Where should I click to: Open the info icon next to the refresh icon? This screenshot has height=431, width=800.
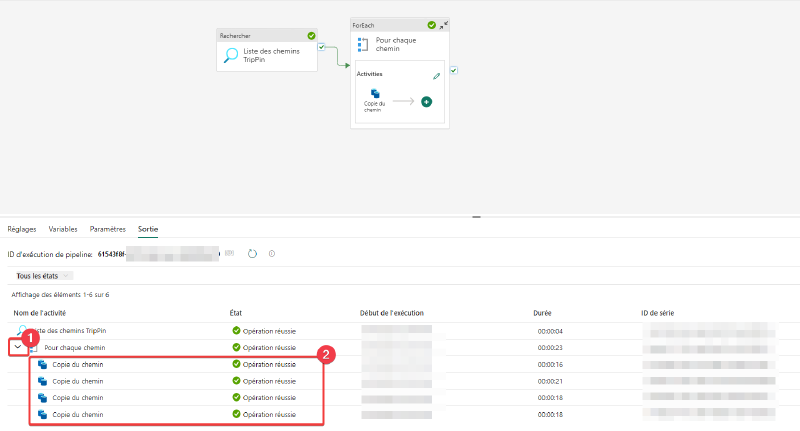click(272, 253)
